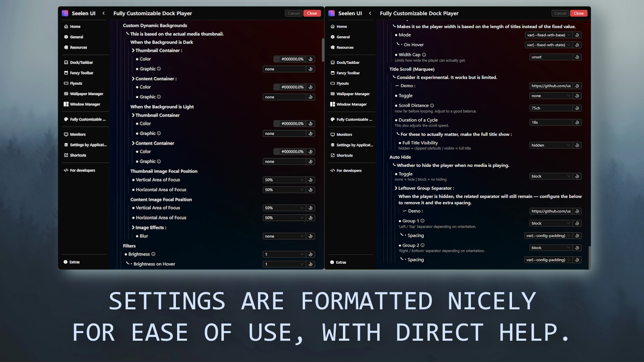Open the Vertical Area of Focus dropdown

[x=284, y=180]
